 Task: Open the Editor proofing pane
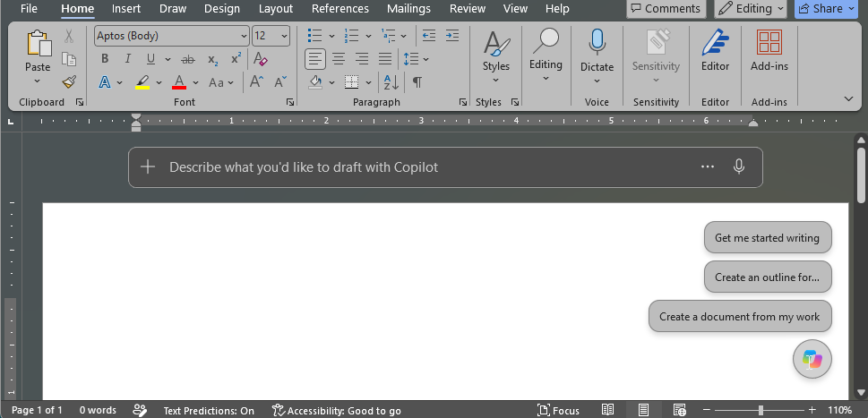(x=715, y=51)
